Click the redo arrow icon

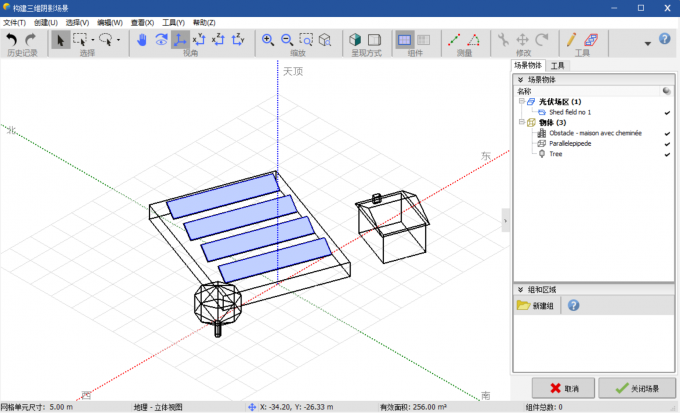coord(30,40)
